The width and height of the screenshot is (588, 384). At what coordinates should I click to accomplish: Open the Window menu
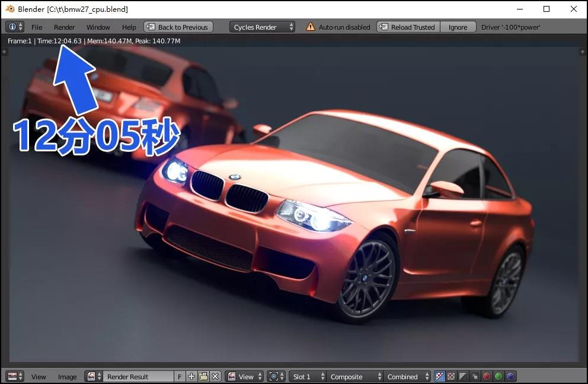pyautogui.click(x=98, y=27)
